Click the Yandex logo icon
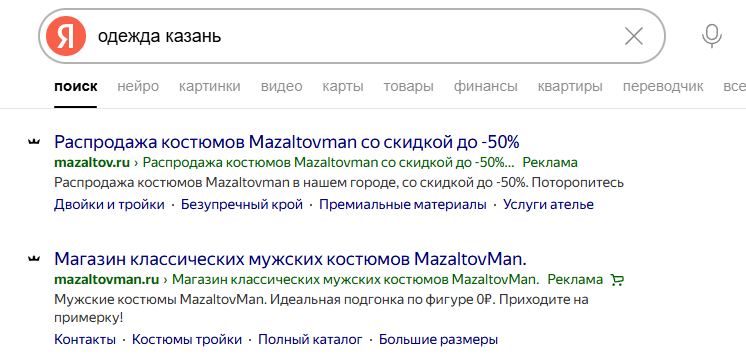The image size is (746, 361). (66, 36)
